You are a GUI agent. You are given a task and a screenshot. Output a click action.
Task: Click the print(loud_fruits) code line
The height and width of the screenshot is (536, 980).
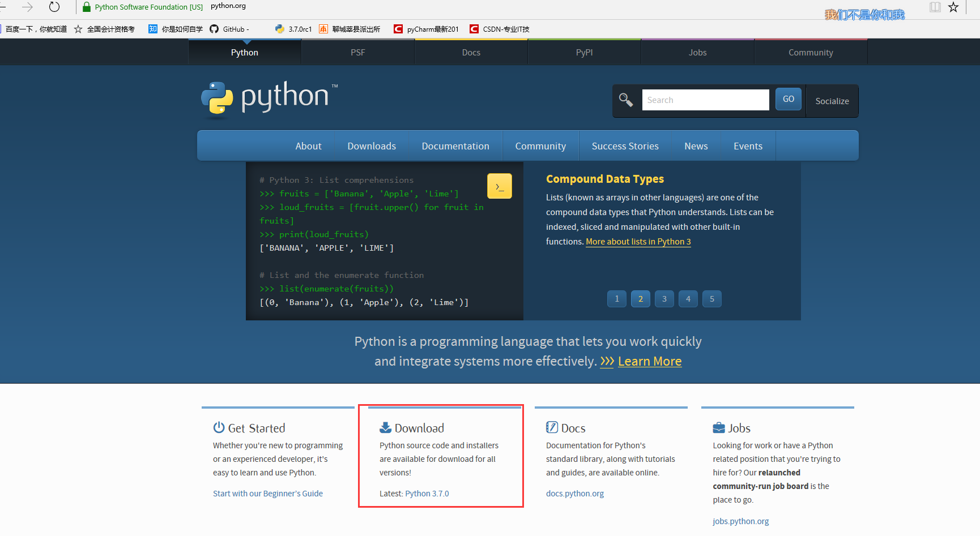(x=314, y=234)
